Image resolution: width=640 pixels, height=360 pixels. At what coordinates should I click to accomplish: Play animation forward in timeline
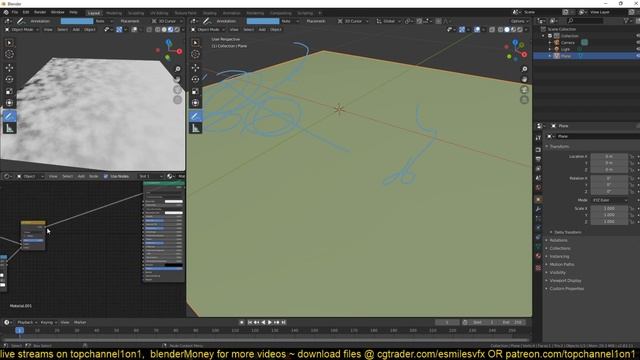270,322
